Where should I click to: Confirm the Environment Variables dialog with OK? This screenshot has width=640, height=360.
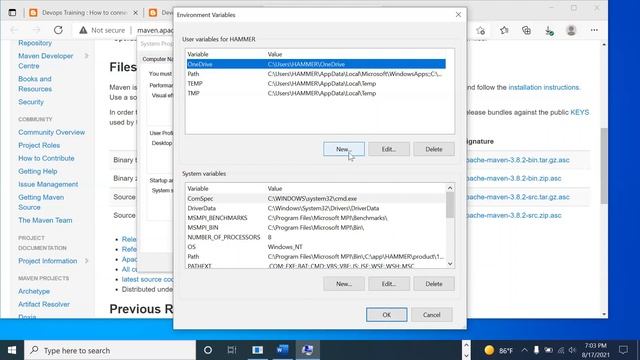(387, 315)
